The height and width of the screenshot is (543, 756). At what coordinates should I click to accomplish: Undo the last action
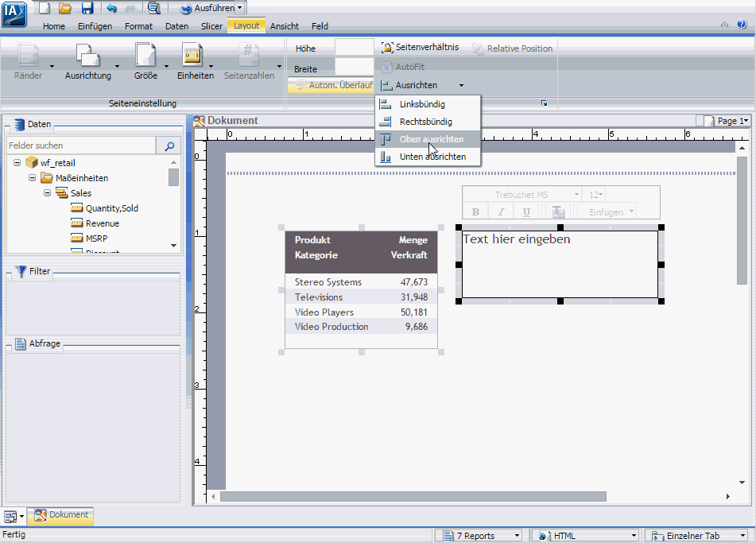[112, 8]
